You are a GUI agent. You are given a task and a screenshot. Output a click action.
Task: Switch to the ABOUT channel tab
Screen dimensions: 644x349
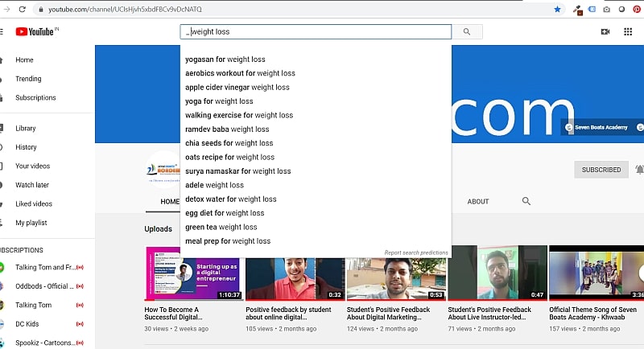(x=478, y=201)
